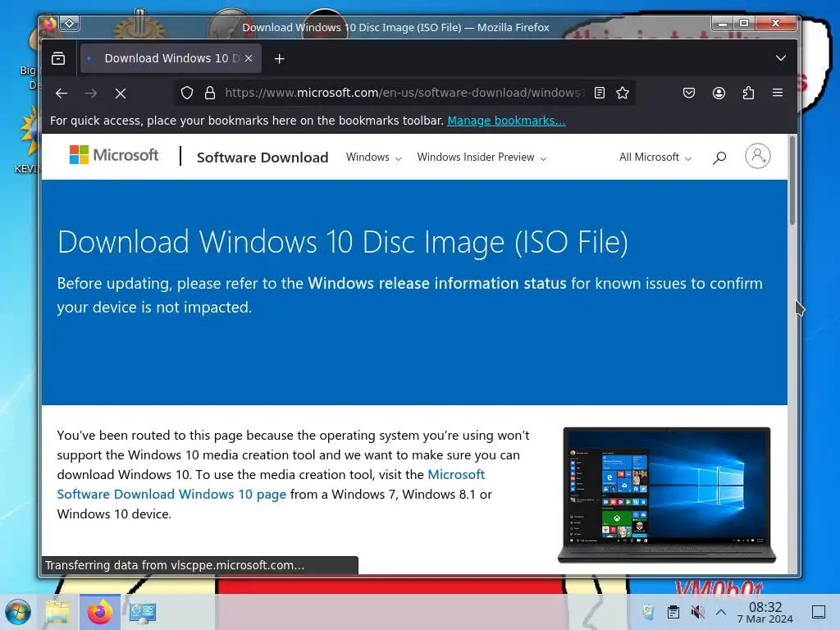
Task: Open file manager from taskbar
Action: tap(57, 612)
